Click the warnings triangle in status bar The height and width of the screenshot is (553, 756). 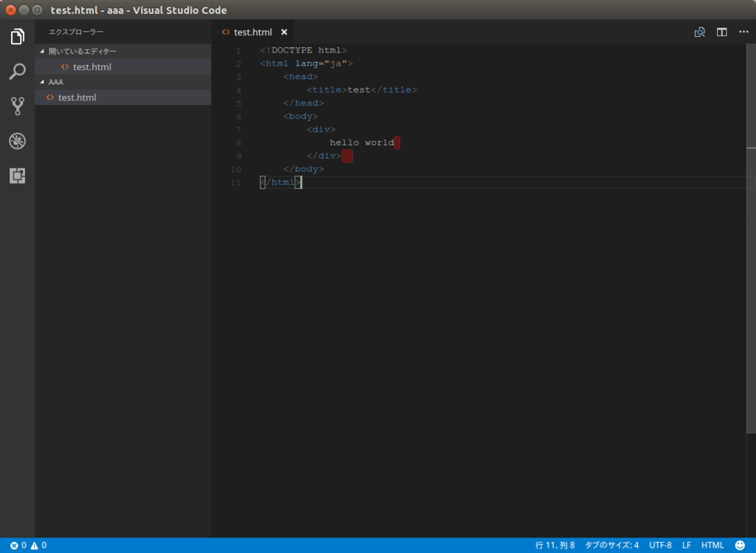click(x=34, y=546)
